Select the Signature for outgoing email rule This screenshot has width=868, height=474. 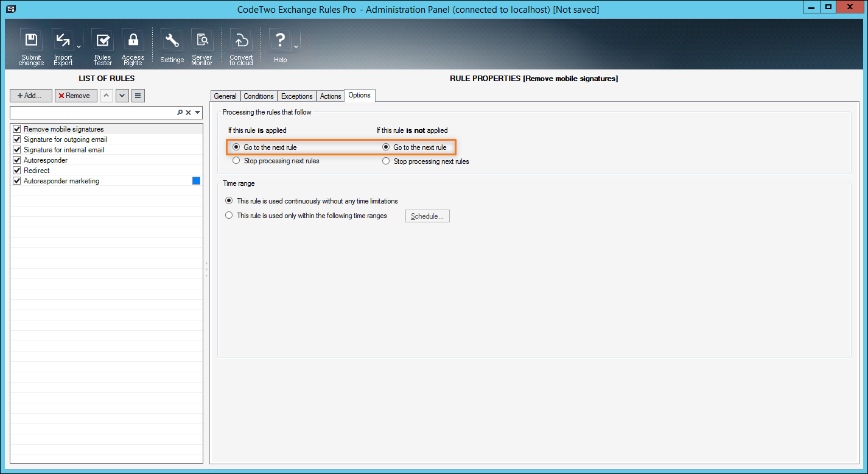tap(107, 140)
